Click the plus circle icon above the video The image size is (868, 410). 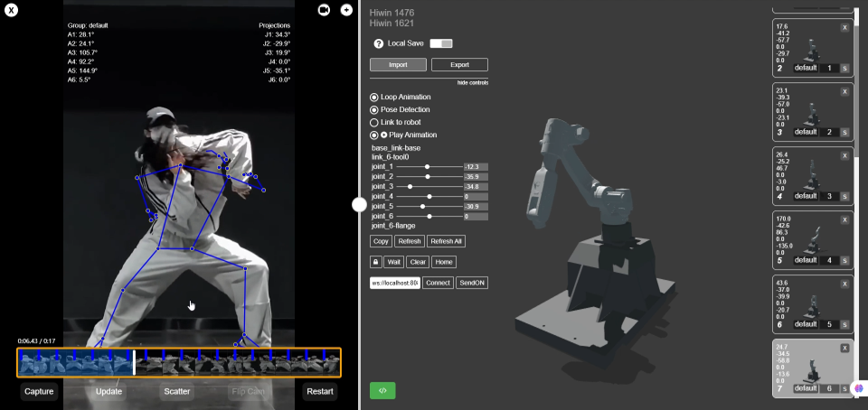pos(346,9)
